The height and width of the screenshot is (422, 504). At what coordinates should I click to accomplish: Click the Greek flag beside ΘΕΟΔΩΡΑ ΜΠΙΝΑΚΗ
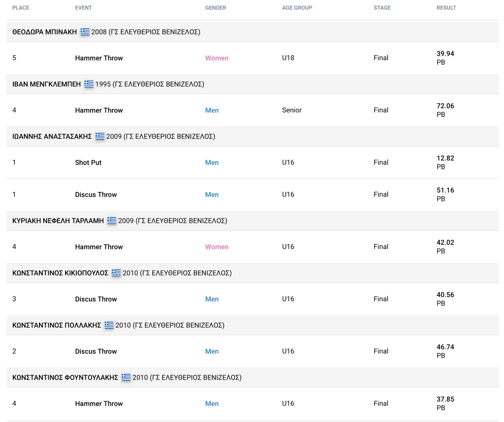click(x=85, y=32)
